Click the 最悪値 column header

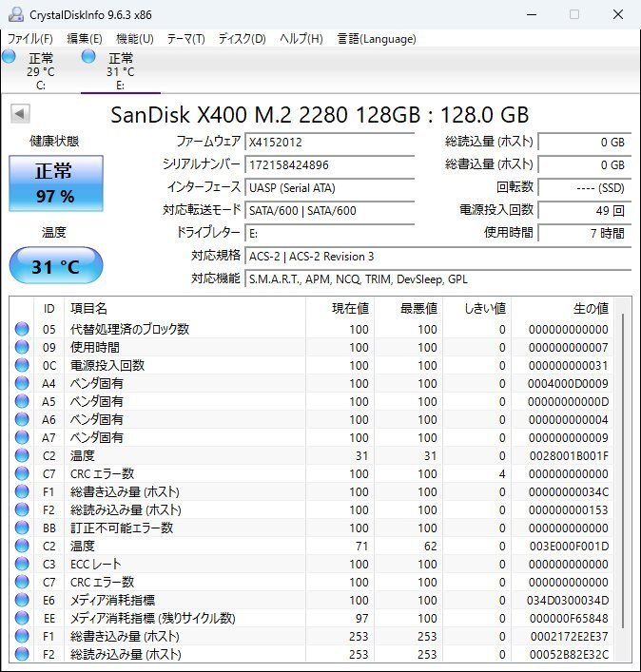click(409, 308)
